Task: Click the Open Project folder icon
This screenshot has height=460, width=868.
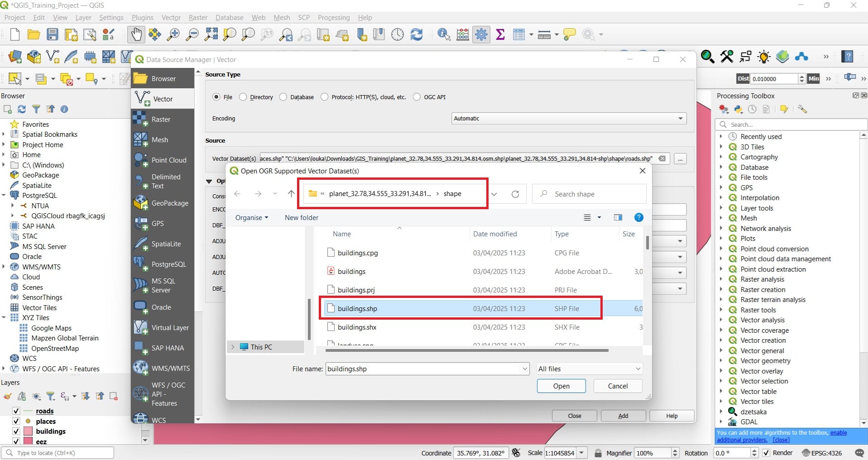Action: point(34,34)
